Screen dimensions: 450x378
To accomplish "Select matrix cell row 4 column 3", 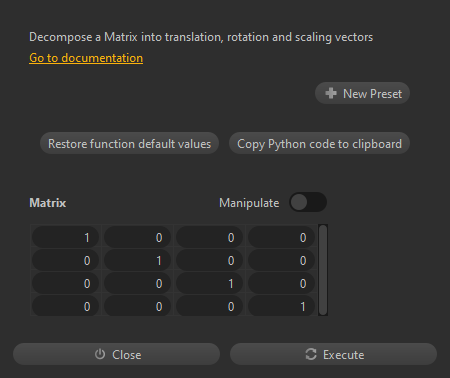I will 210,306.
